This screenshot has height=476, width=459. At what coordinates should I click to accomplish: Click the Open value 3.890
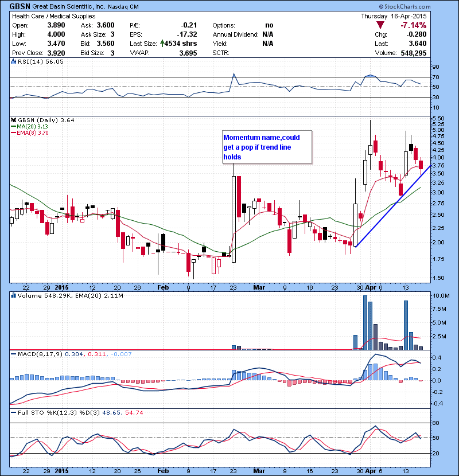56,25
